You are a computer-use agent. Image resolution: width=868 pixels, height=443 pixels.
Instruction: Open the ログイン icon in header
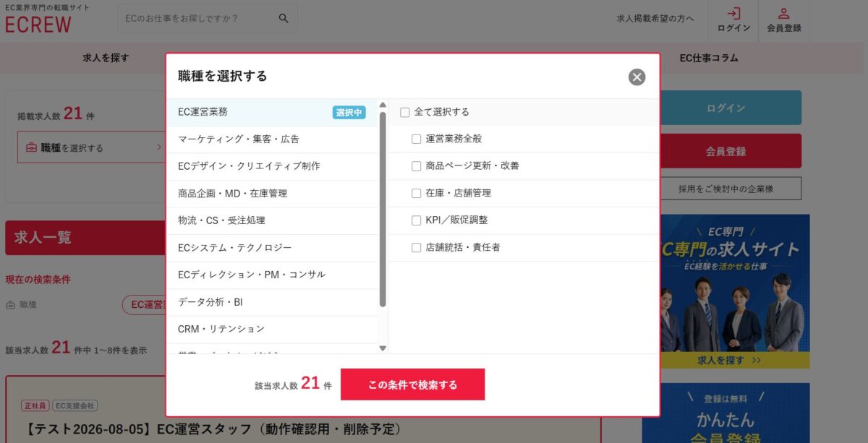coord(733,20)
